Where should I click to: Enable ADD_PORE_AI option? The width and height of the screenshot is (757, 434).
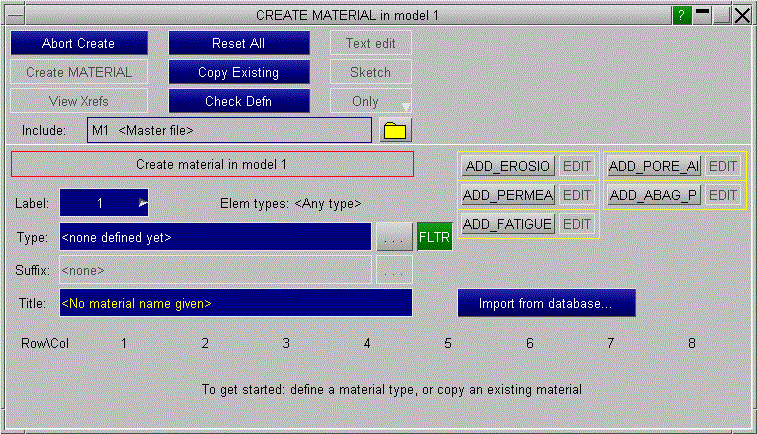(654, 167)
